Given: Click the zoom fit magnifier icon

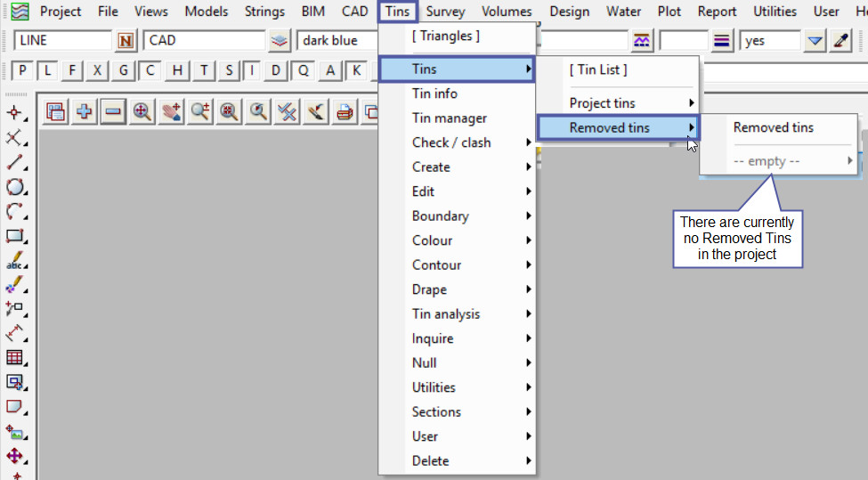Looking at the screenshot, I should (x=142, y=112).
